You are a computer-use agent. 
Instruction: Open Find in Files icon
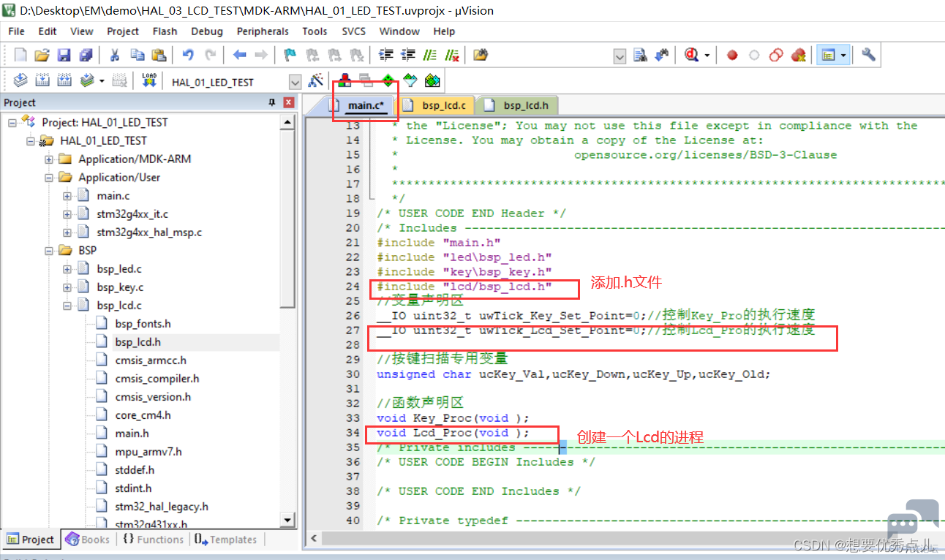click(481, 55)
